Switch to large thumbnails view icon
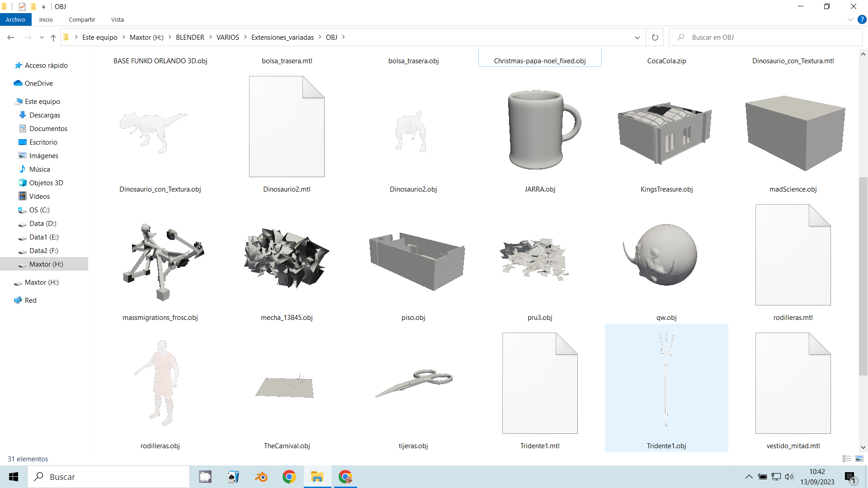Image resolution: width=868 pixels, height=488 pixels. coord(859,459)
